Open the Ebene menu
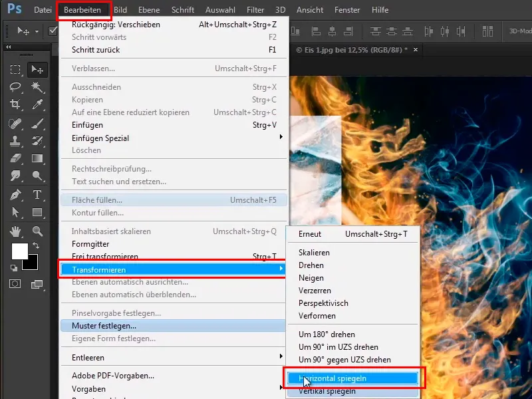 [x=149, y=10]
